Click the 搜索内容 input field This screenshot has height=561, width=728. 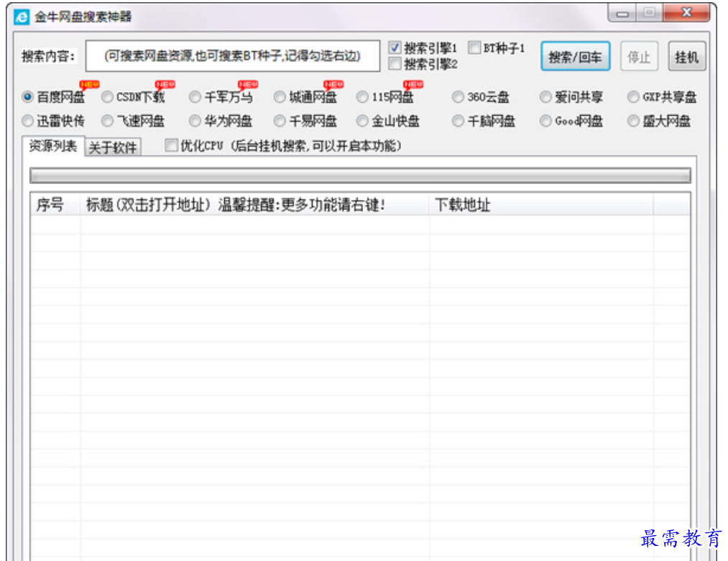click(x=232, y=56)
